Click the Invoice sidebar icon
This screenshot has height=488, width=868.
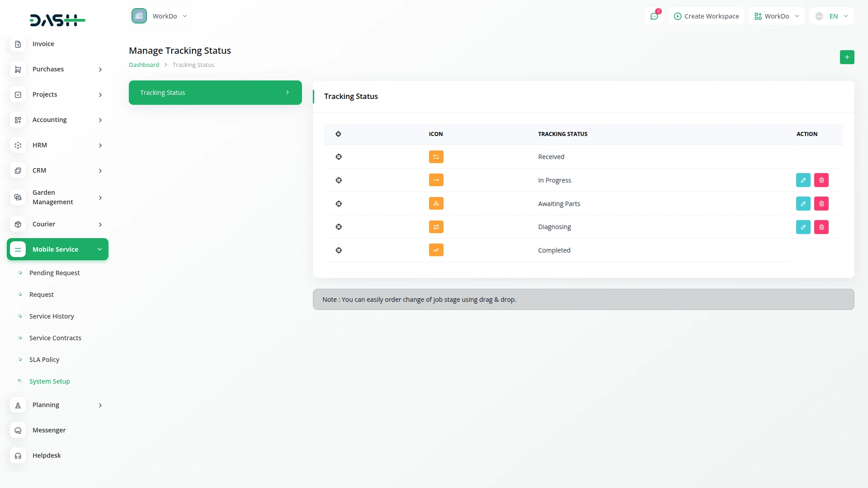click(18, 44)
